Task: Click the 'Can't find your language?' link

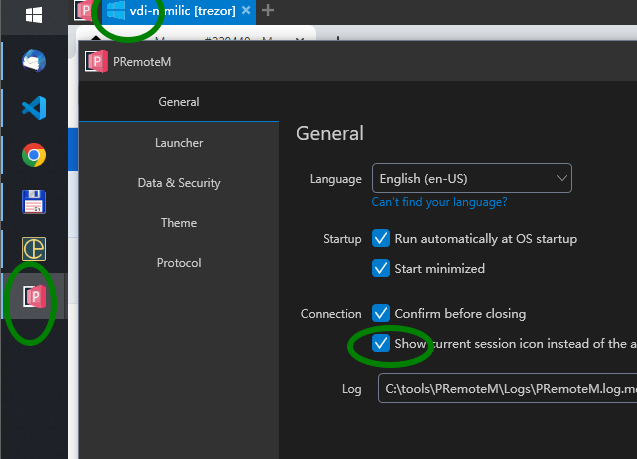Action: (x=439, y=202)
